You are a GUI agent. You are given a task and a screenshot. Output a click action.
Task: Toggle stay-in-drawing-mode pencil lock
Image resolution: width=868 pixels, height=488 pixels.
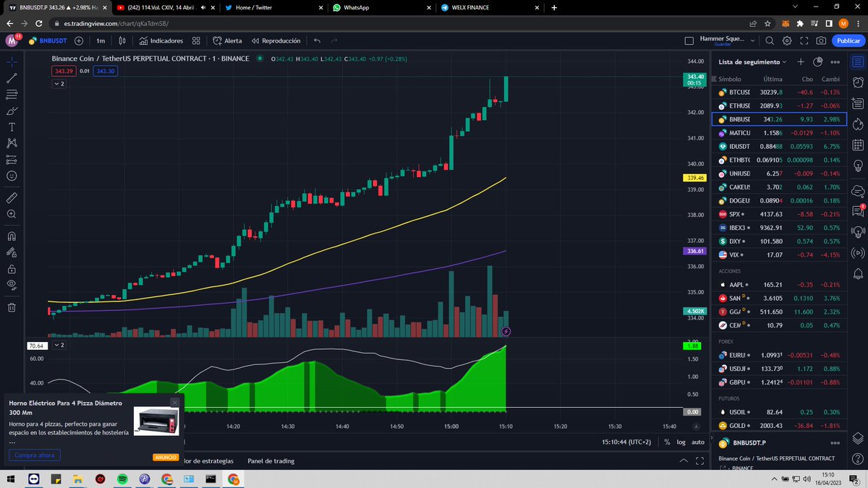pyautogui.click(x=12, y=252)
